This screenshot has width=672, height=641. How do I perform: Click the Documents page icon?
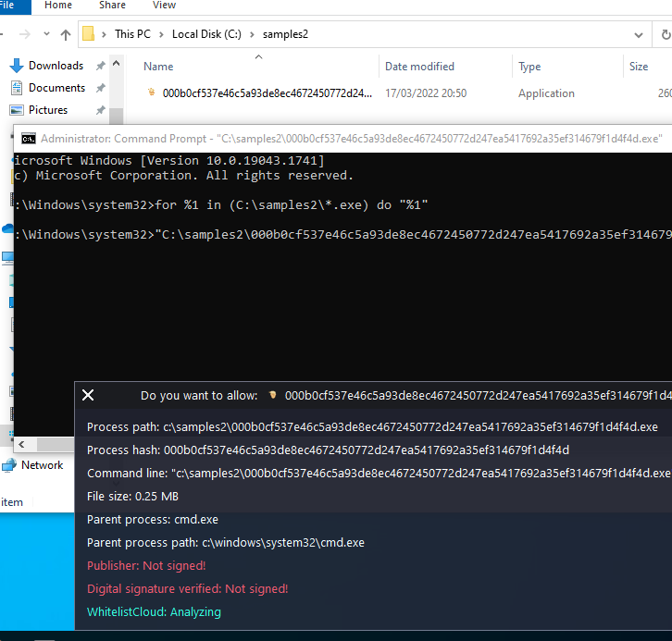click(x=17, y=88)
